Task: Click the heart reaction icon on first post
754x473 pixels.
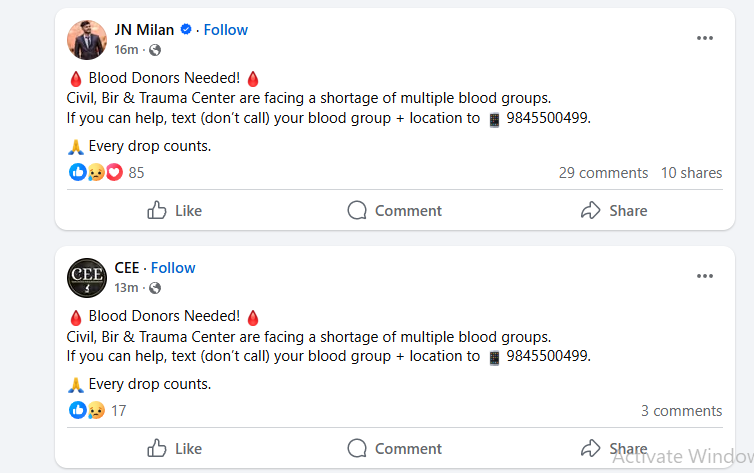Action: point(113,173)
